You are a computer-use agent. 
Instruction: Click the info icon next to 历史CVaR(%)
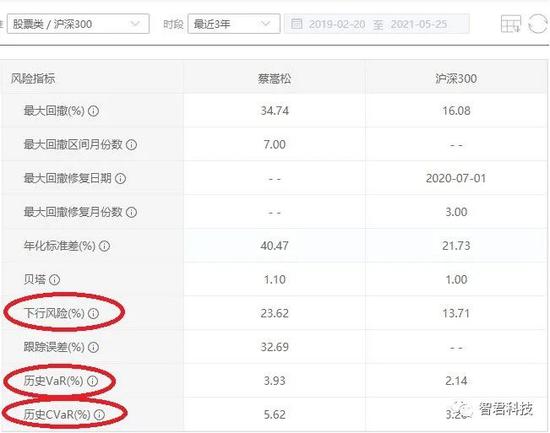pyautogui.click(x=99, y=415)
